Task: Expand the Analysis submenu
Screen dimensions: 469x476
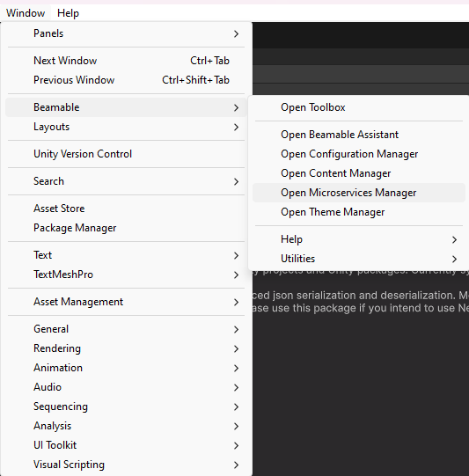Action: tap(126, 426)
